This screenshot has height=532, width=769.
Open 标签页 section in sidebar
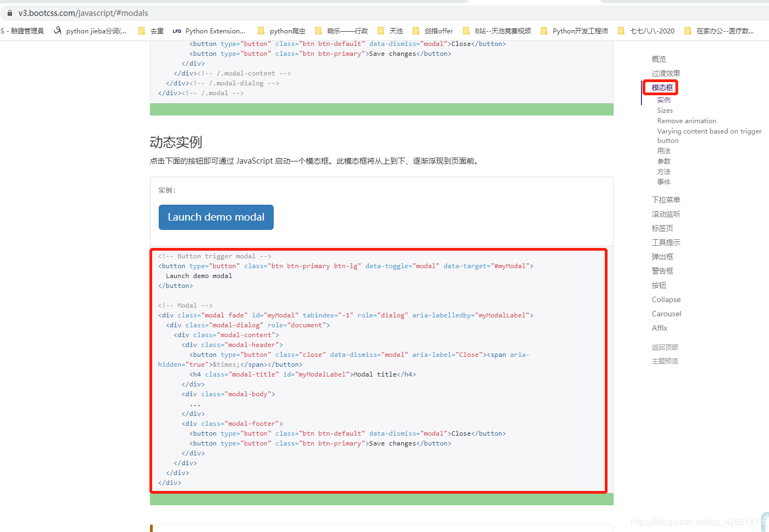point(662,228)
